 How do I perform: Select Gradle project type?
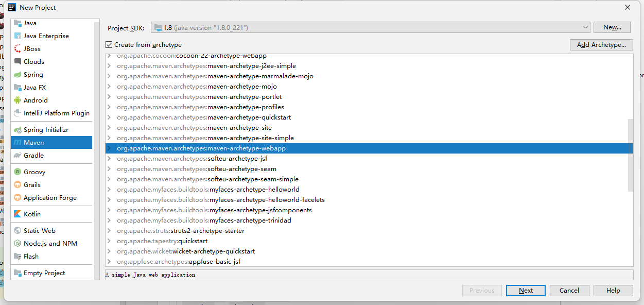pyautogui.click(x=51, y=156)
